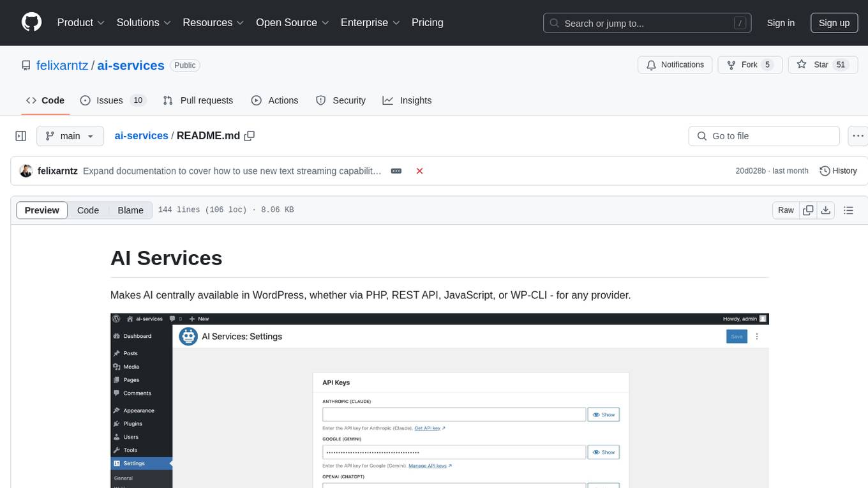Open the ai-services repository link
868x488 pixels.
(x=131, y=65)
